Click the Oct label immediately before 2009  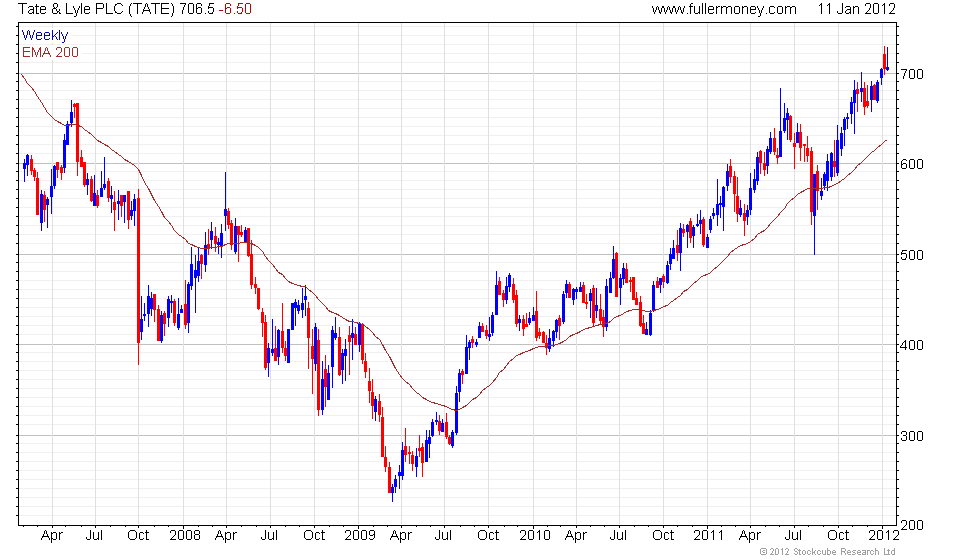314,536
